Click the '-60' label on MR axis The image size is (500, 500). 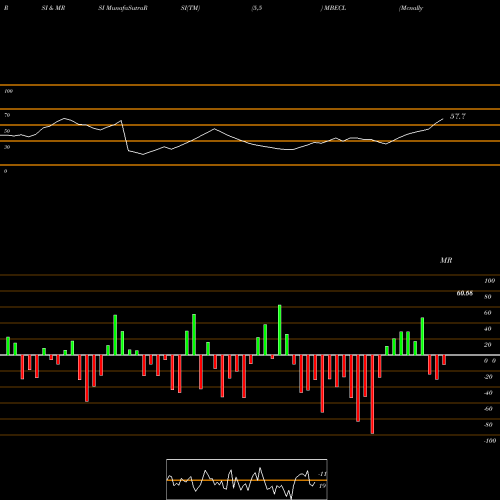click(x=488, y=409)
